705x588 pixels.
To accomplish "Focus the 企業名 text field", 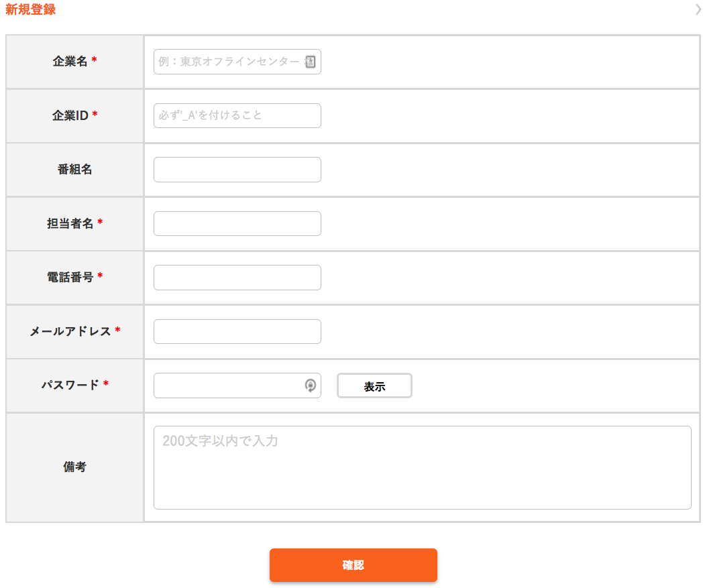I will pos(228,62).
